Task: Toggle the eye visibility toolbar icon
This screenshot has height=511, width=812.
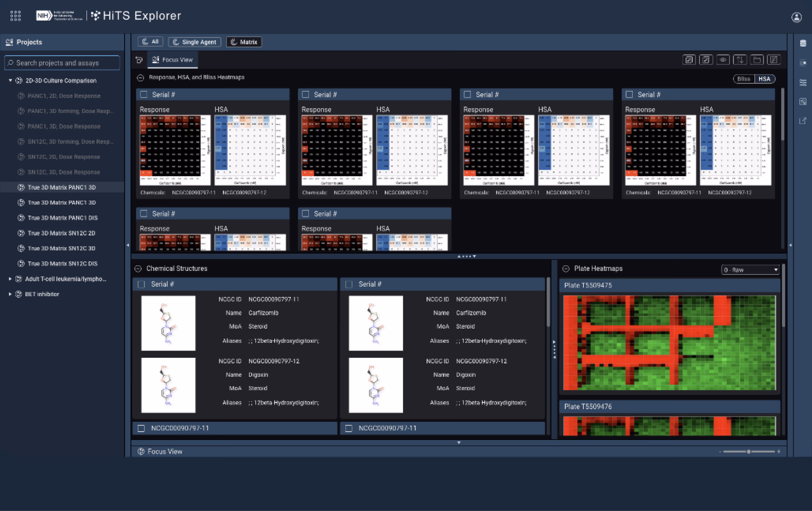Action: [x=723, y=60]
